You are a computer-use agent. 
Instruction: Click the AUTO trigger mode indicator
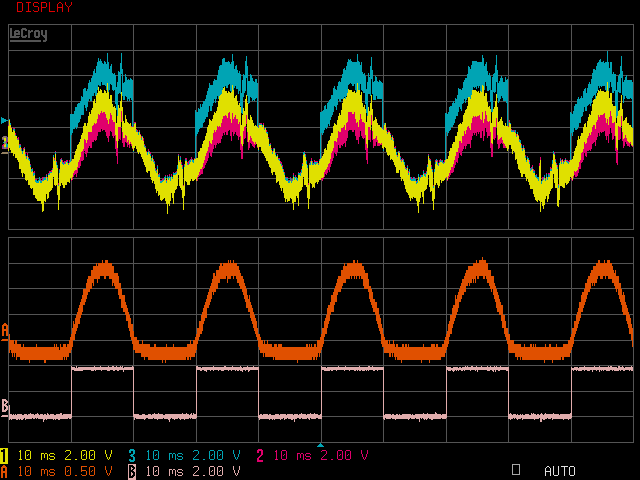(560, 470)
